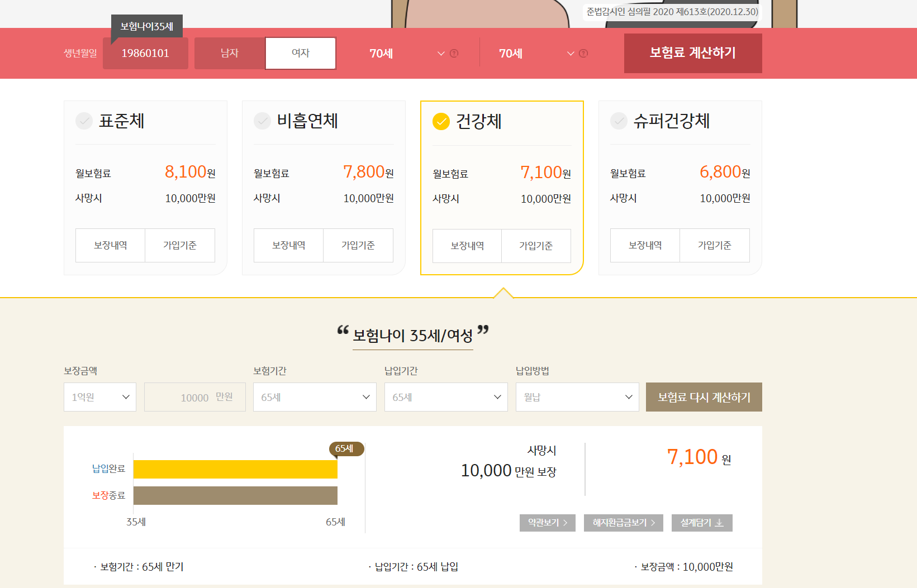The height and width of the screenshot is (588, 917).
Task: Click the help icon beside second 70세 dropdown
Action: (x=583, y=54)
